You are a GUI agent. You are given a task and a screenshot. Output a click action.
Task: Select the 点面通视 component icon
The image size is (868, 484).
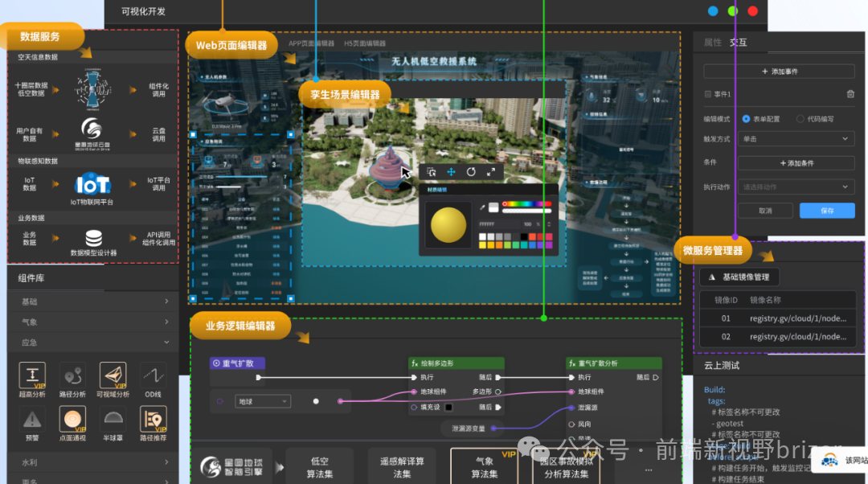tap(72, 419)
